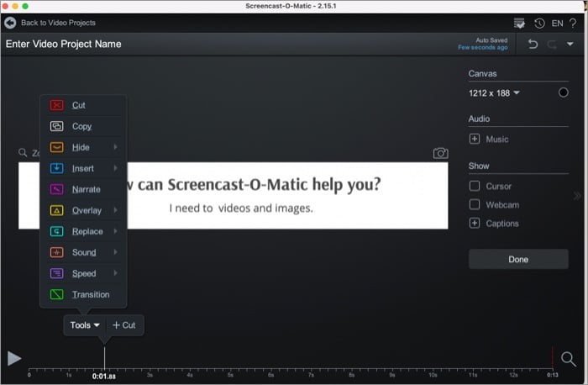
Task: Take a snapshot with the camera icon
Action: pyautogui.click(x=441, y=153)
